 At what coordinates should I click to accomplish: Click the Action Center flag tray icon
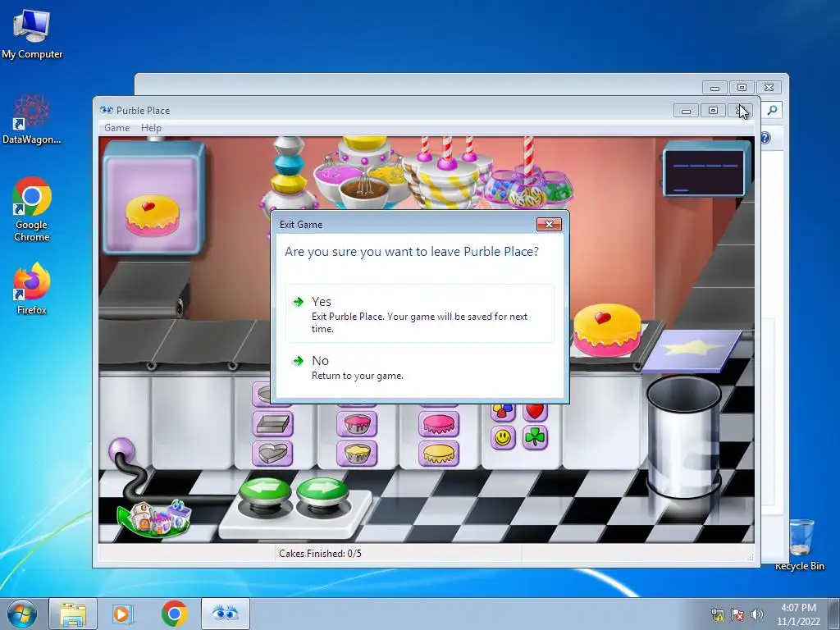click(737, 614)
